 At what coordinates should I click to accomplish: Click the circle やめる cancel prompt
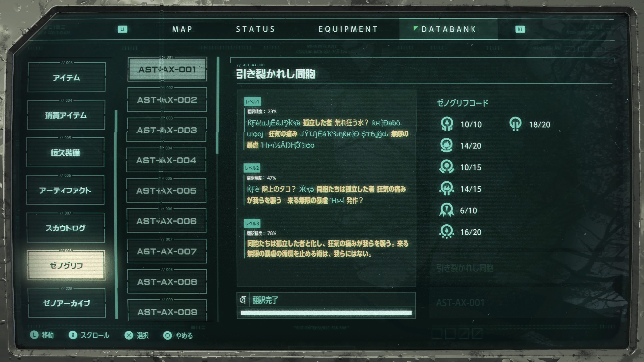(x=178, y=335)
